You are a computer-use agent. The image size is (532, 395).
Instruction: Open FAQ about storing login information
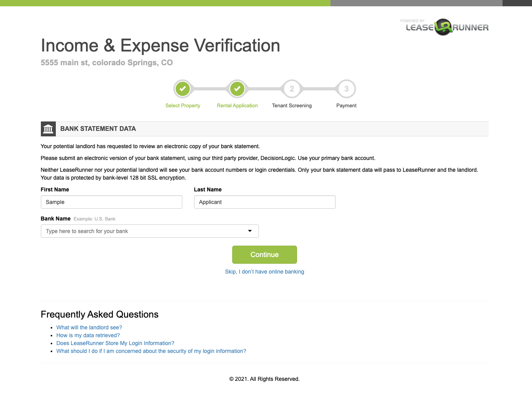(x=115, y=343)
